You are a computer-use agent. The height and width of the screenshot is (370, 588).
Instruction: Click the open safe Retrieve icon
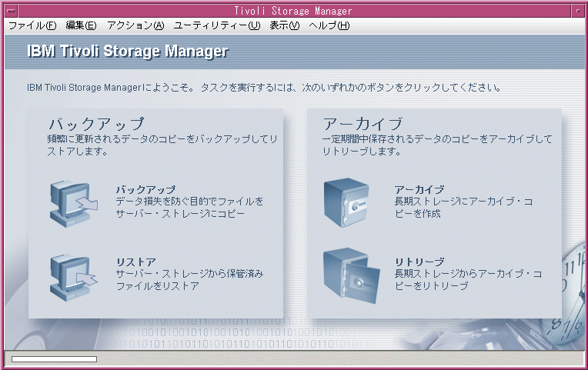352,276
